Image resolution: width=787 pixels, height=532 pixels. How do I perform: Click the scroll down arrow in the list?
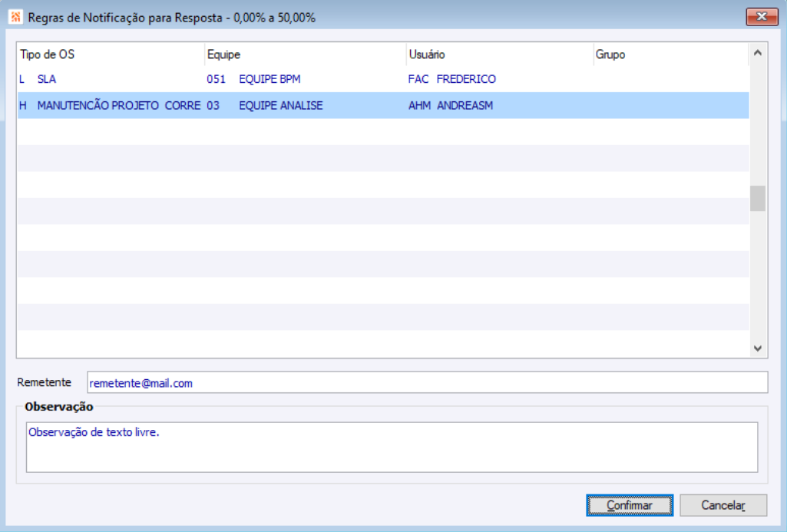(x=758, y=348)
